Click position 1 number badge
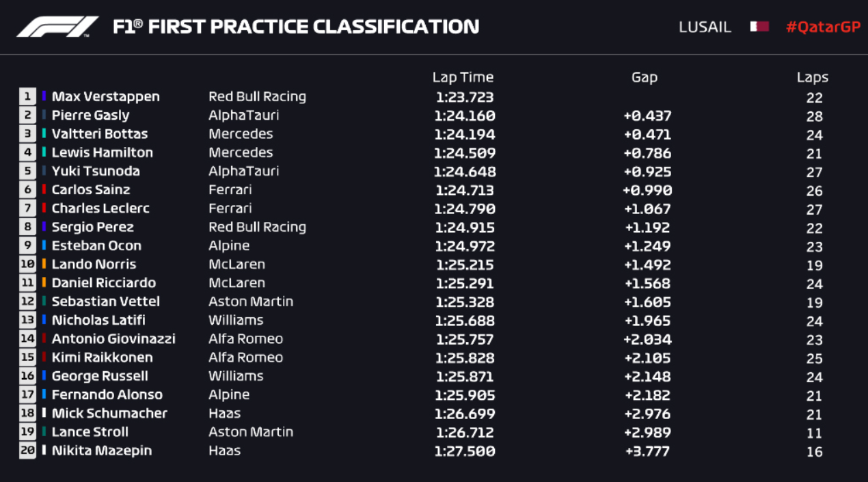The image size is (868, 482). click(x=27, y=96)
